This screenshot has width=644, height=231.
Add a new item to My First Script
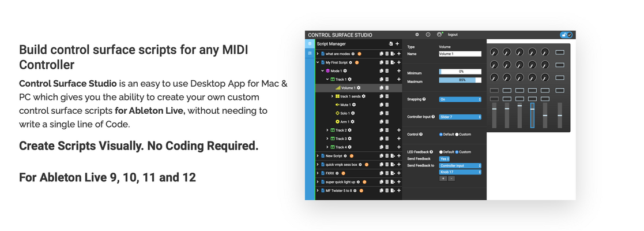point(398,62)
